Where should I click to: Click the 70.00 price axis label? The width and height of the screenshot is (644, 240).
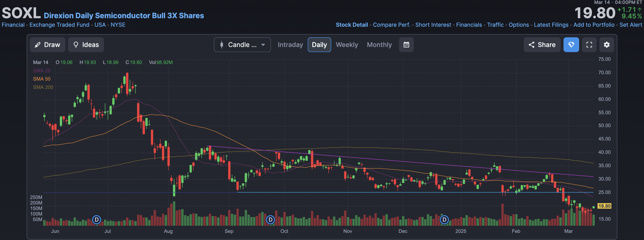[x=604, y=73]
